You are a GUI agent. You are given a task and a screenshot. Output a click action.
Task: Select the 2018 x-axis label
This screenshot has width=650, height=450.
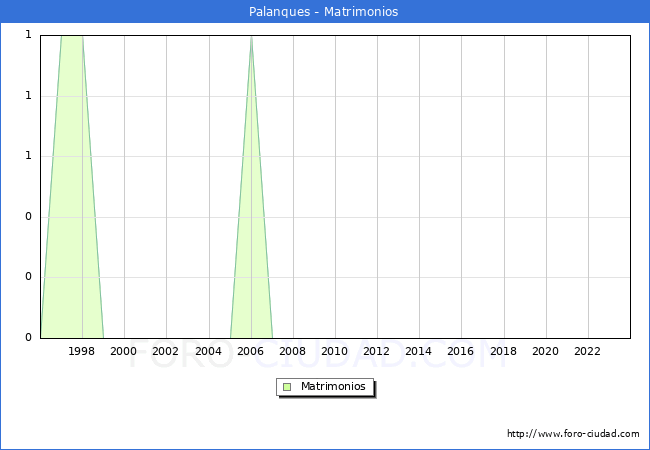tap(503, 351)
